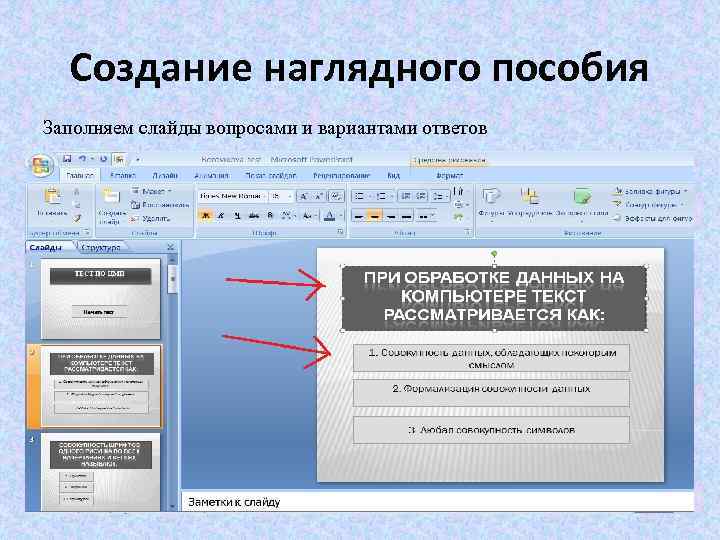The image size is (720, 540).
Task: Select the Слайды pane tab
Action: click(x=45, y=248)
